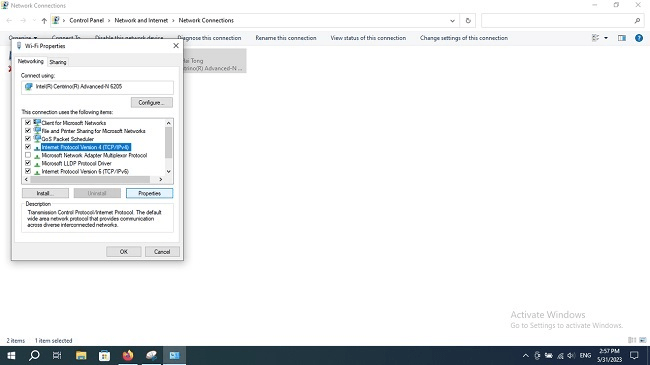
Task: Click the list scroll down arrow
Action: click(168, 171)
